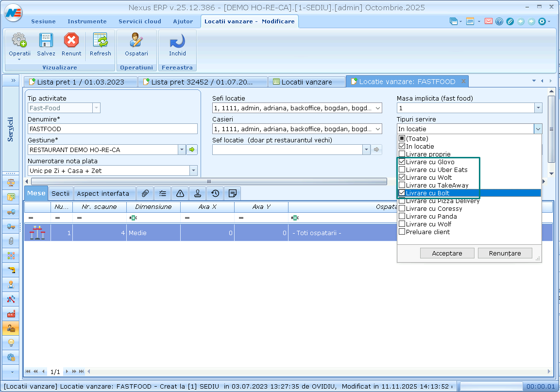Image resolution: width=560 pixels, height=392 pixels.
Task: Click green arrow next to Gestiune field
Action: 192,150
